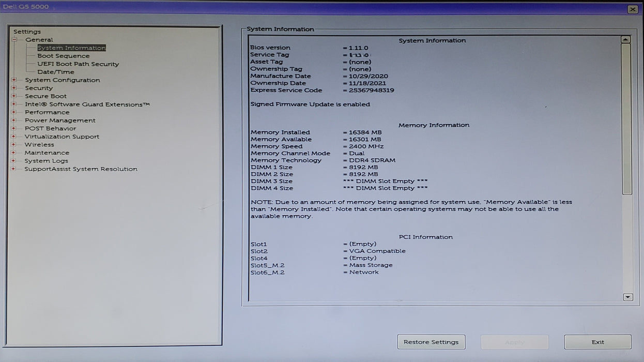
Task: Select the Performance label
Action: (47, 112)
